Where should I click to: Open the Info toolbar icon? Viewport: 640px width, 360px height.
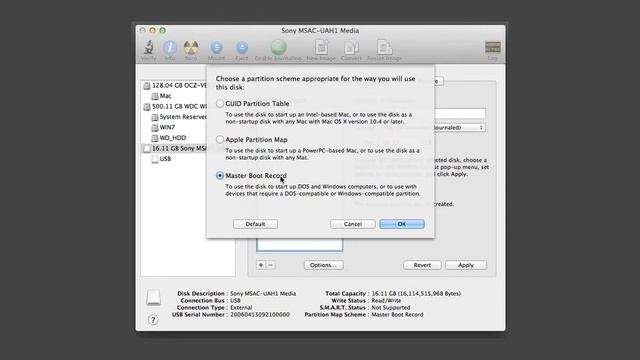pyautogui.click(x=170, y=50)
